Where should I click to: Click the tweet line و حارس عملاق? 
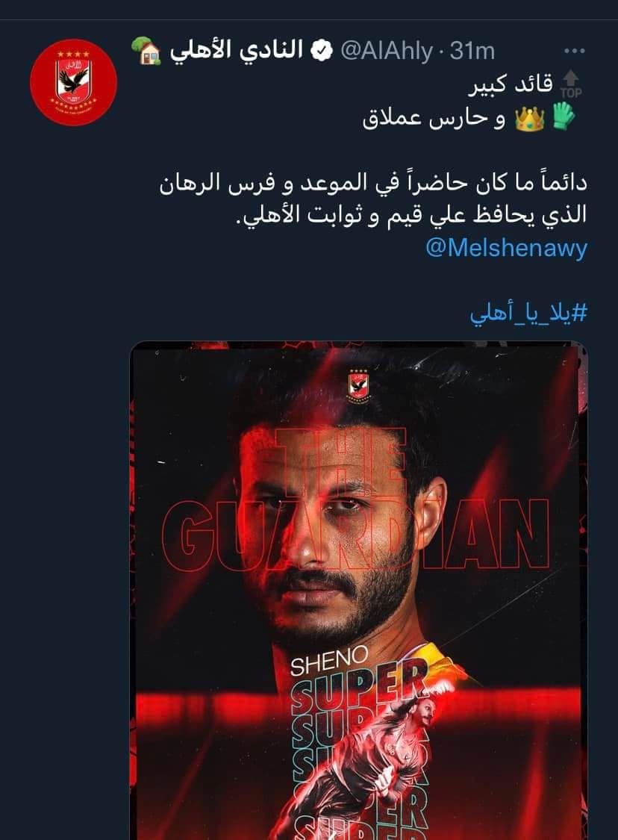(434, 119)
